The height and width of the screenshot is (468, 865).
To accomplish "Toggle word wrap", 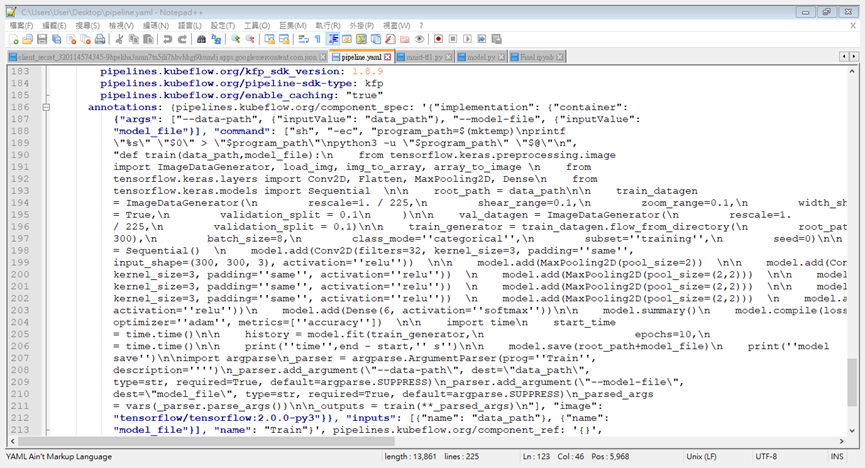I will click(x=303, y=39).
